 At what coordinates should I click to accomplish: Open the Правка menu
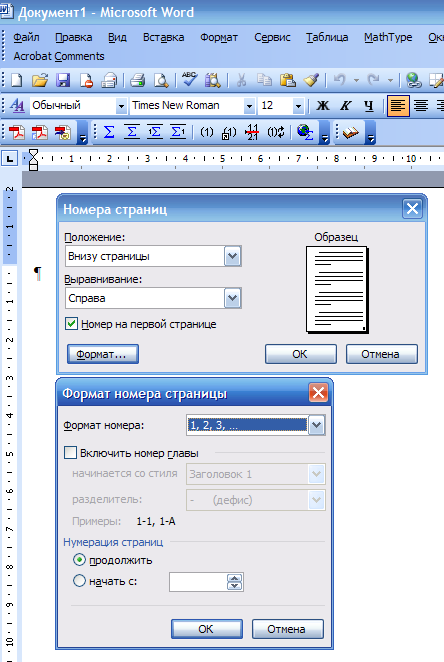(x=73, y=37)
